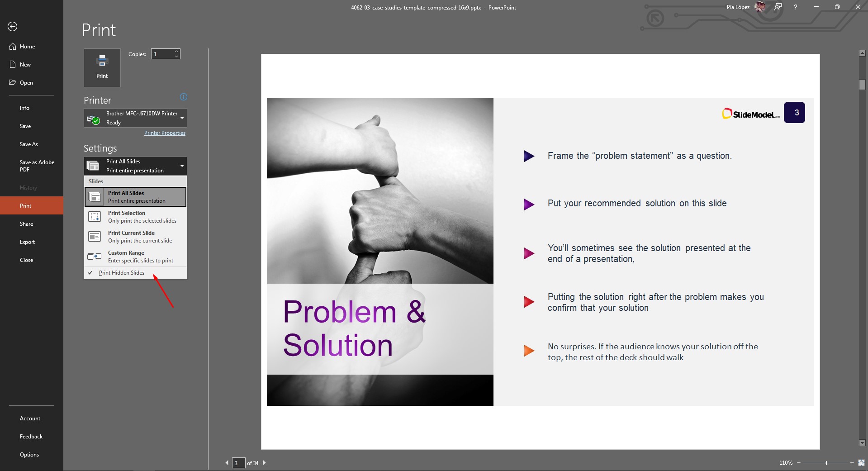The width and height of the screenshot is (868, 471).
Task: Open PowerPoint Help with question mark icon
Action: (796, 7)
